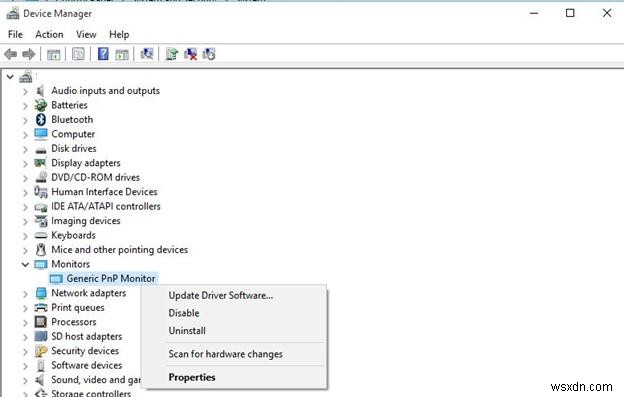The image size is (624, 397).
Task: Click the Mice and other pointing devices icon
Action: 41,250
